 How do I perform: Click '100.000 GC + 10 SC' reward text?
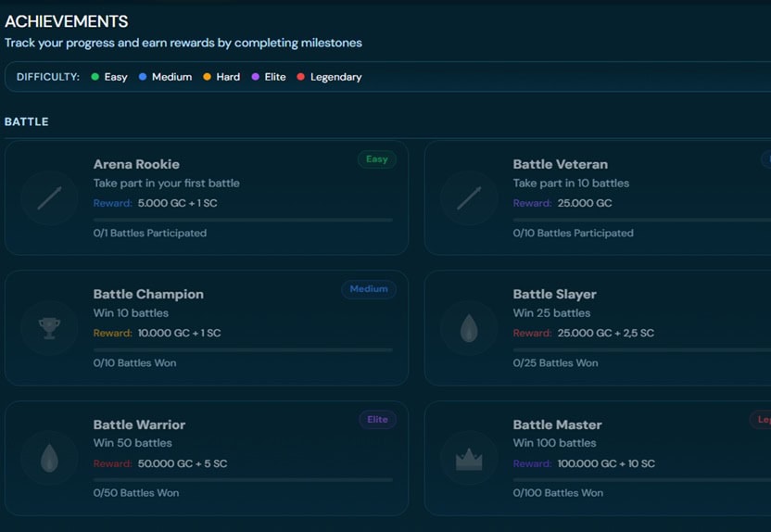[x=606, y=463]
